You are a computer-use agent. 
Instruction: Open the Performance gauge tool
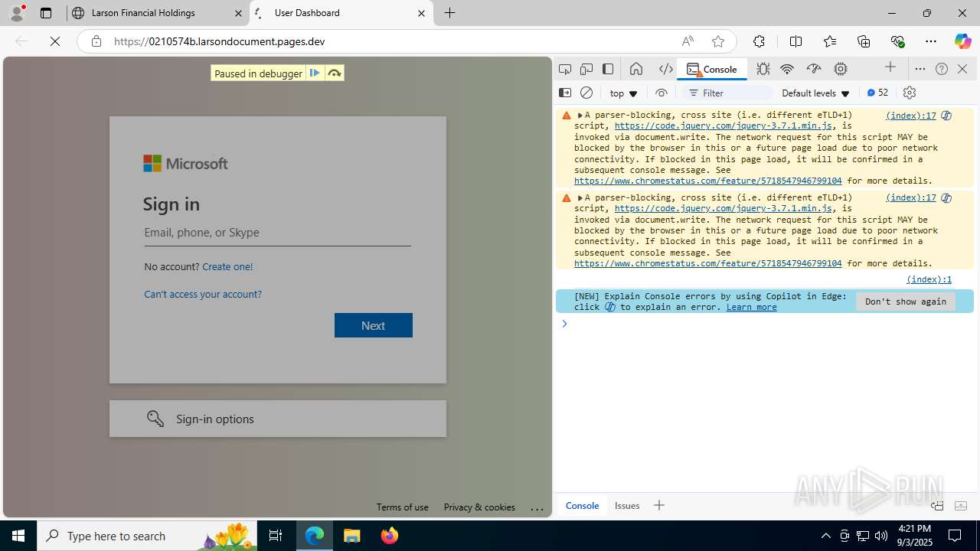coord(814,69)
